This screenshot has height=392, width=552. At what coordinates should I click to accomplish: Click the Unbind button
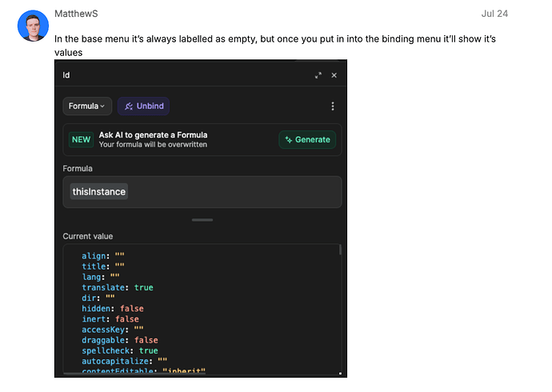(x=144, y=106)
